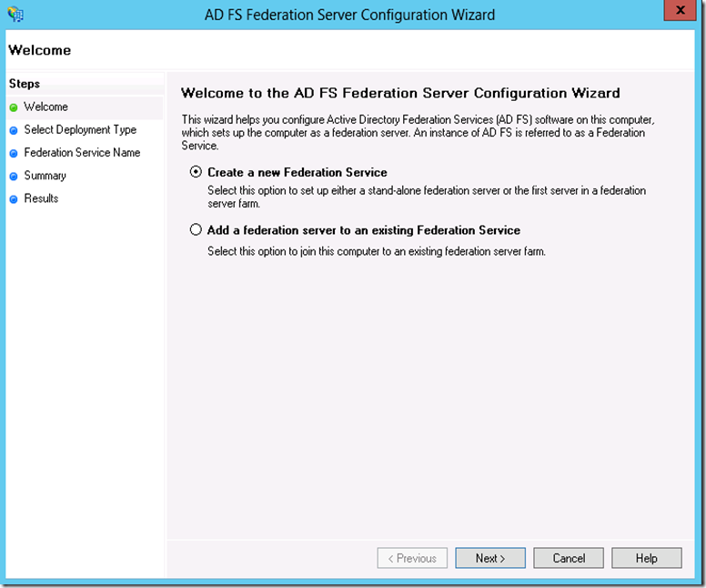Click the 'This wizard helps you configure' paragraph
The height and width of the screenshot is (588, 706).
pos(418,133)
